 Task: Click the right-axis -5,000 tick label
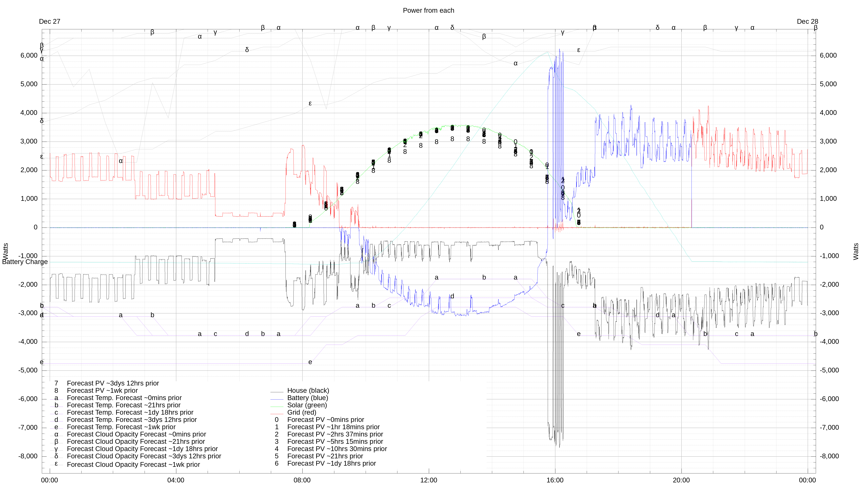pos(830,370)
